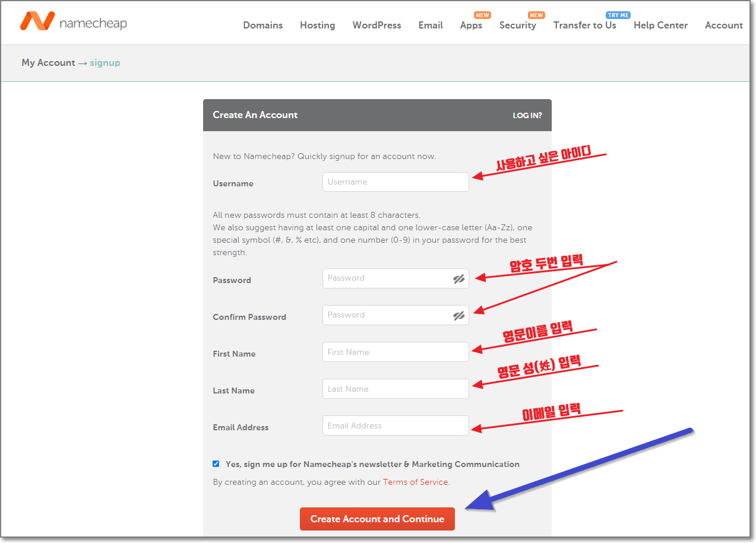The width and height of the screenshot is (756, 543).
Task: Open the Email menu
Action: tap(431, 25)
